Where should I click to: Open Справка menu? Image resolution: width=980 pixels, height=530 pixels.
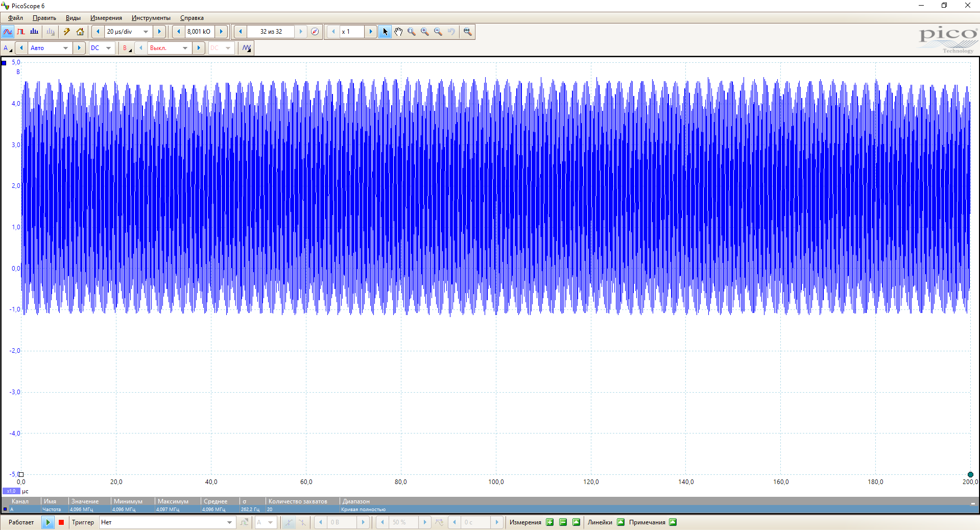pyautogui.click(x=192, y=18)
